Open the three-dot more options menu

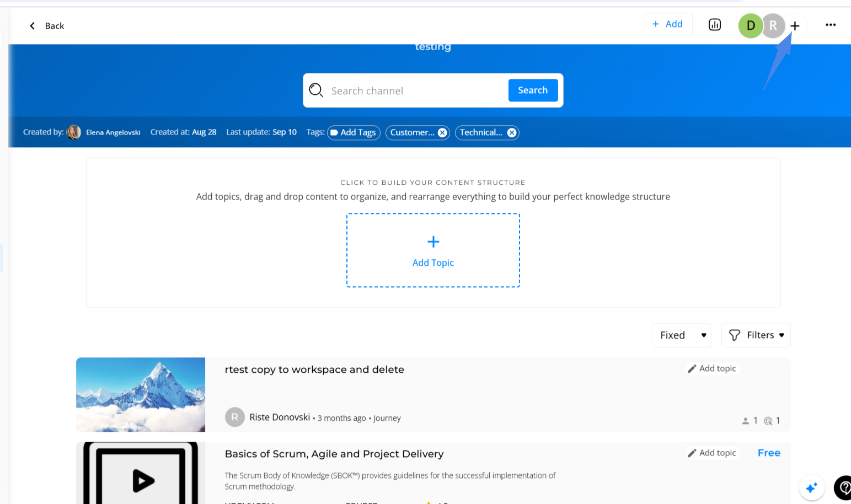click(x=830, y=25)
